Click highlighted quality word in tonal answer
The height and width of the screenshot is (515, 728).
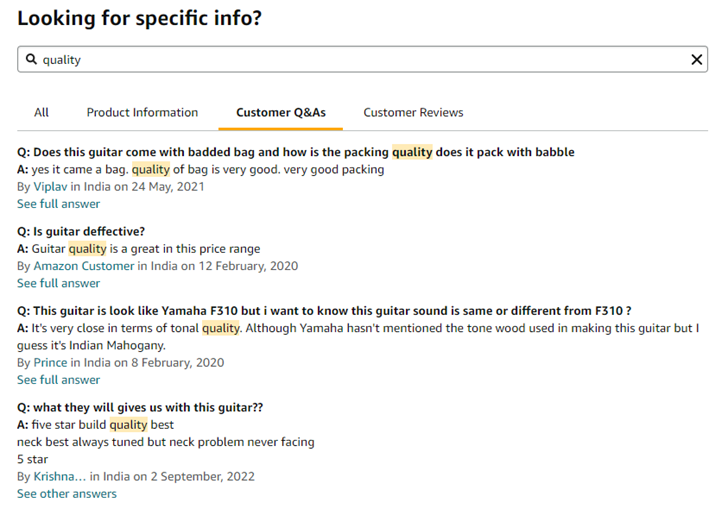pyautogui.click(x=221, y=328)
